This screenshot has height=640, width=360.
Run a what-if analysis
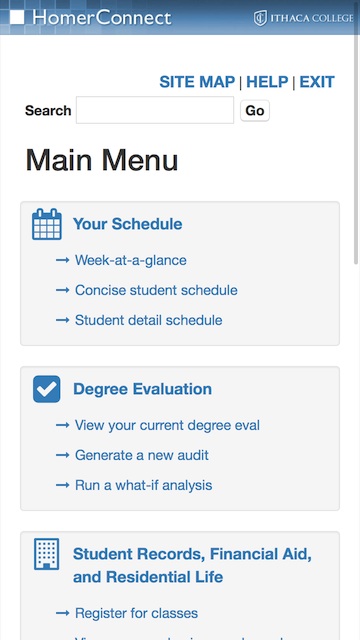point(144,485)
